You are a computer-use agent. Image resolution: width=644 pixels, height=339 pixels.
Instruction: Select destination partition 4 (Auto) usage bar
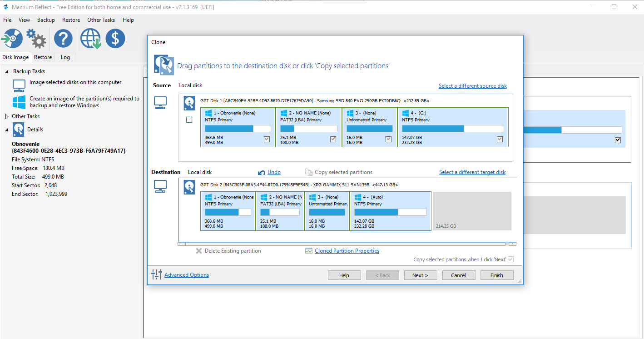(x=391, y=212)
